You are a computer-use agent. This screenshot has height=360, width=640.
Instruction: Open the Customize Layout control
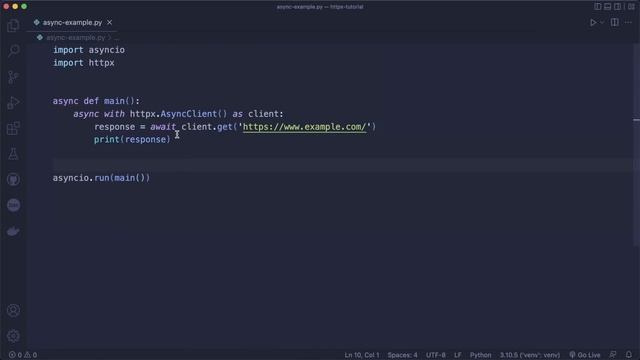[x=631, y=7]
